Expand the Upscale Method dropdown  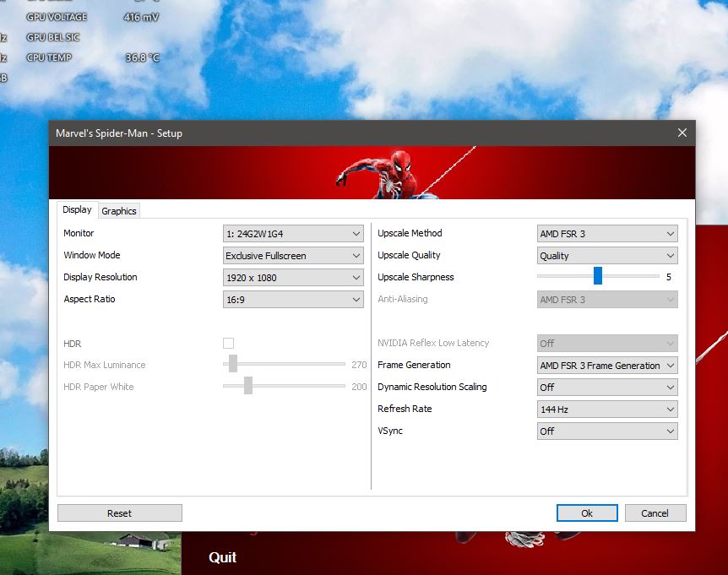607,233
